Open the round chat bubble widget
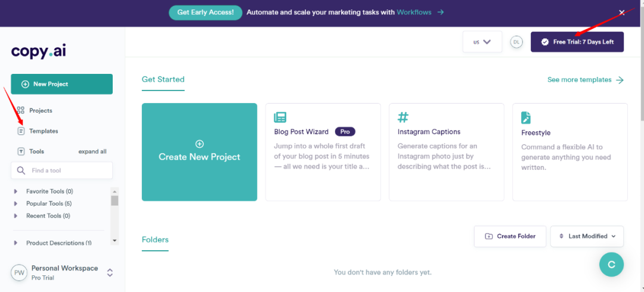 tap(611, 264)
